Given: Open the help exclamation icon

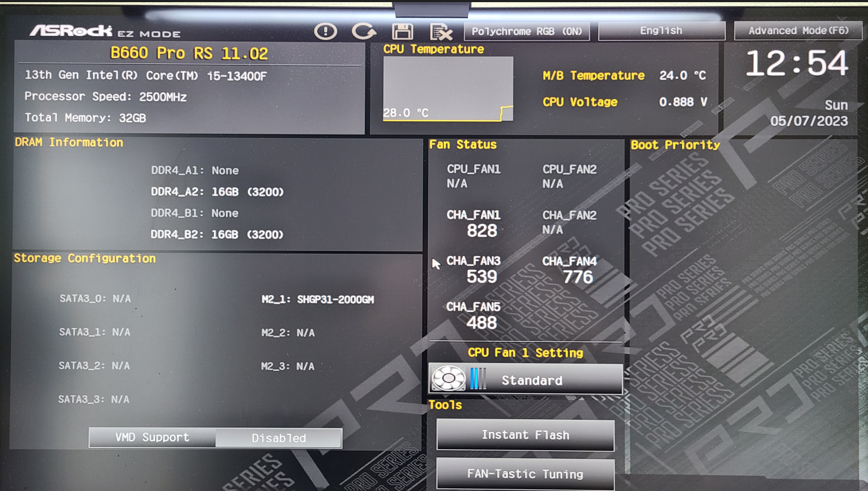Looking at the screenshot, I should click(325, 31).
